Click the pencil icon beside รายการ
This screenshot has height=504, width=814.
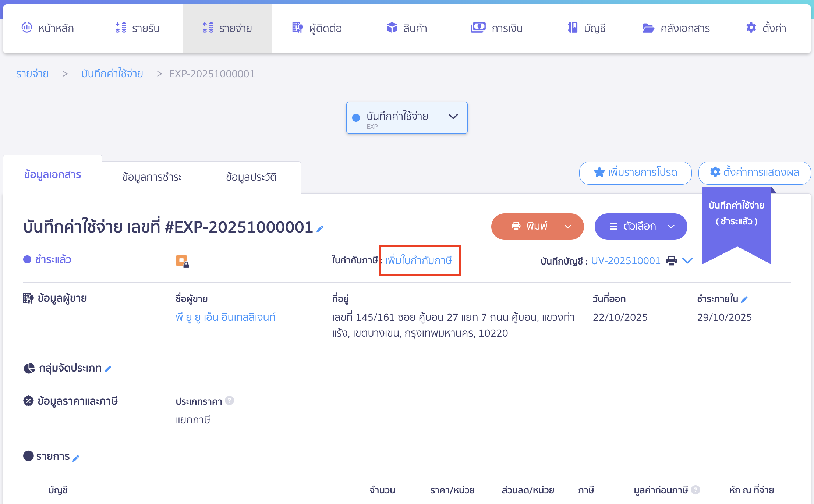pyautogui.click(x=76, y=458)
